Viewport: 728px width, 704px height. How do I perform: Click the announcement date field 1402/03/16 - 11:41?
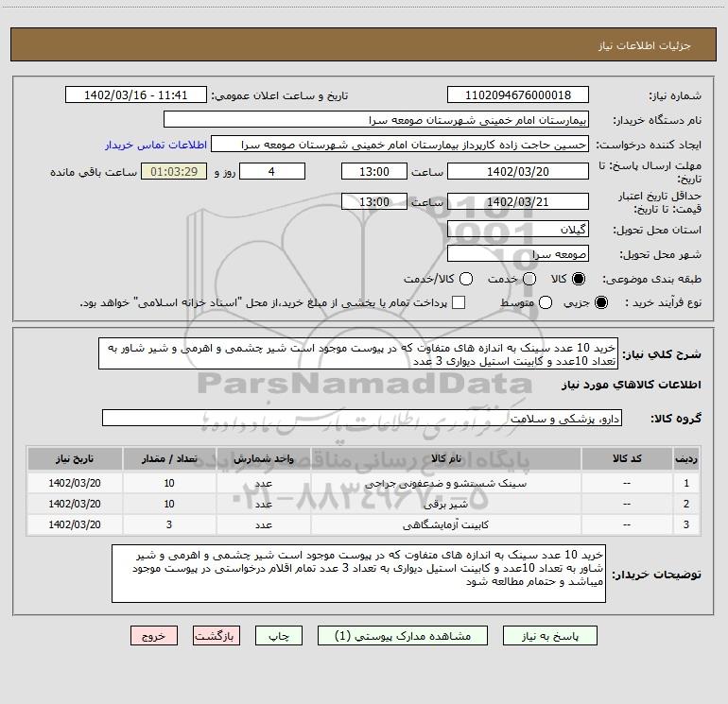point(136,94)
